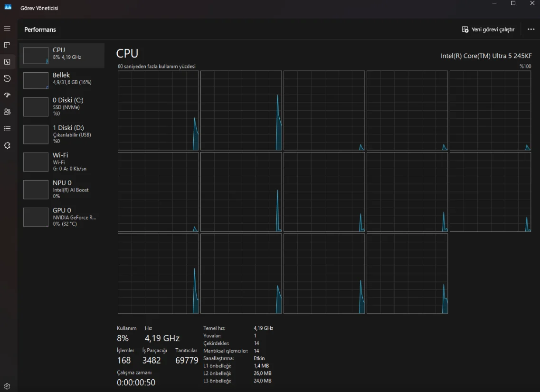Select 0 Diski (C:) entry
Image resolution: width=540 pixels, height=392 pixels.
(62, 107)
